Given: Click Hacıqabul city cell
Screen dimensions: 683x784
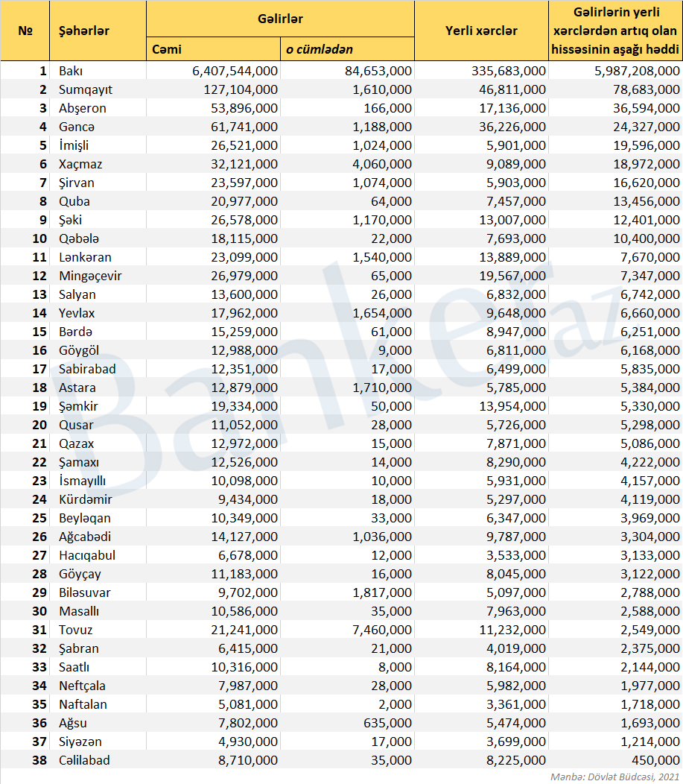Looking at the screenshot, I should (x=98, y=555).
